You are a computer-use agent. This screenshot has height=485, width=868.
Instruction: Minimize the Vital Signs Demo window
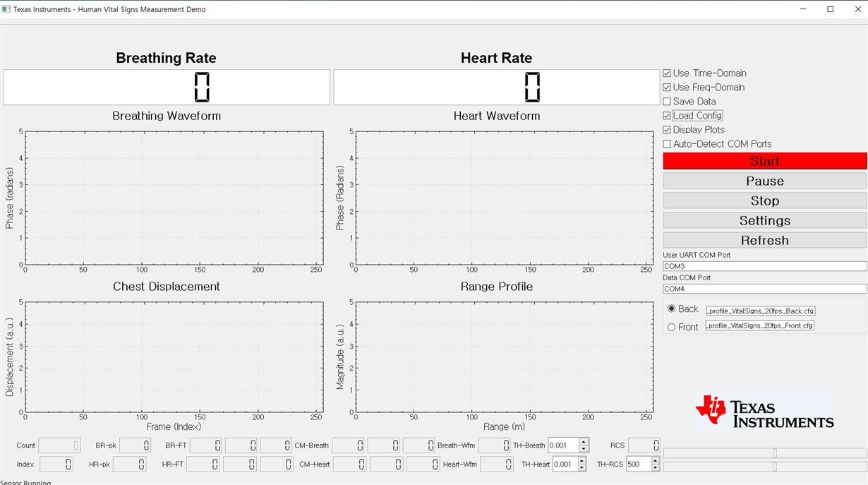(804, 9)
